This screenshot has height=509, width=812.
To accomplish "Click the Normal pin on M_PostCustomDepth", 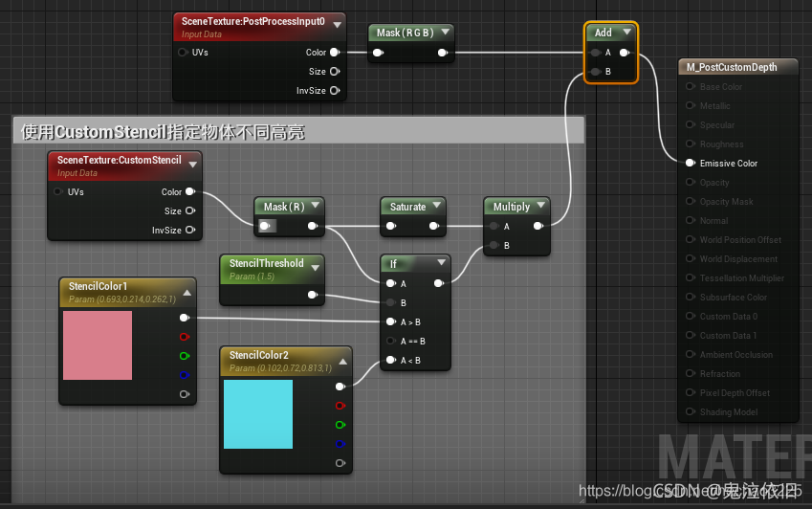I will [x=690, y=221].
